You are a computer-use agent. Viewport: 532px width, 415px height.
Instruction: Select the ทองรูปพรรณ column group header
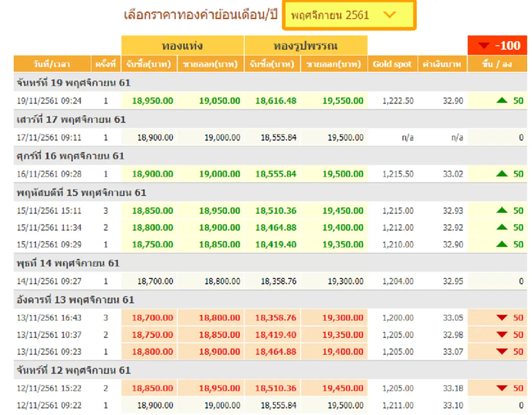[306, 45]
